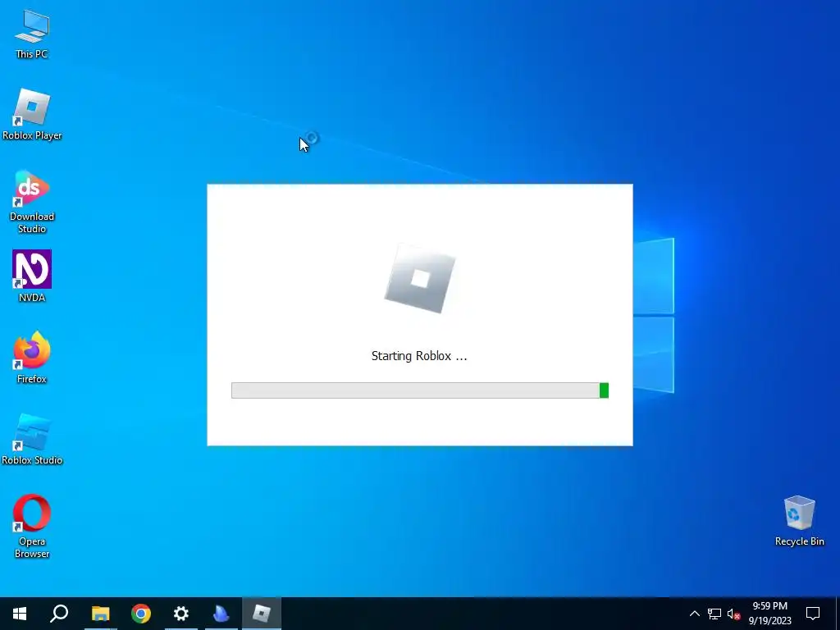The height and width of the screenshot is (630, 840).
Task: Open the Action Center notifications icon
Action: pyautogui.click(x=813, y=614)
